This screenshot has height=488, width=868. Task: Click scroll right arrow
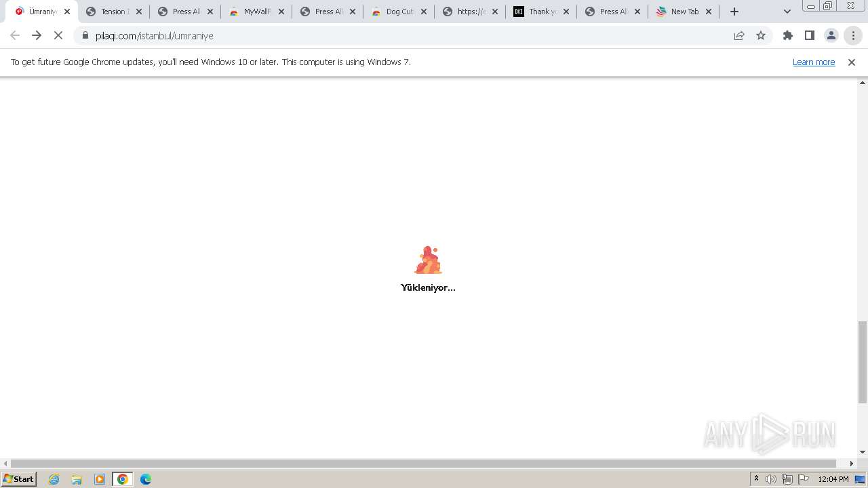[852, 464]
